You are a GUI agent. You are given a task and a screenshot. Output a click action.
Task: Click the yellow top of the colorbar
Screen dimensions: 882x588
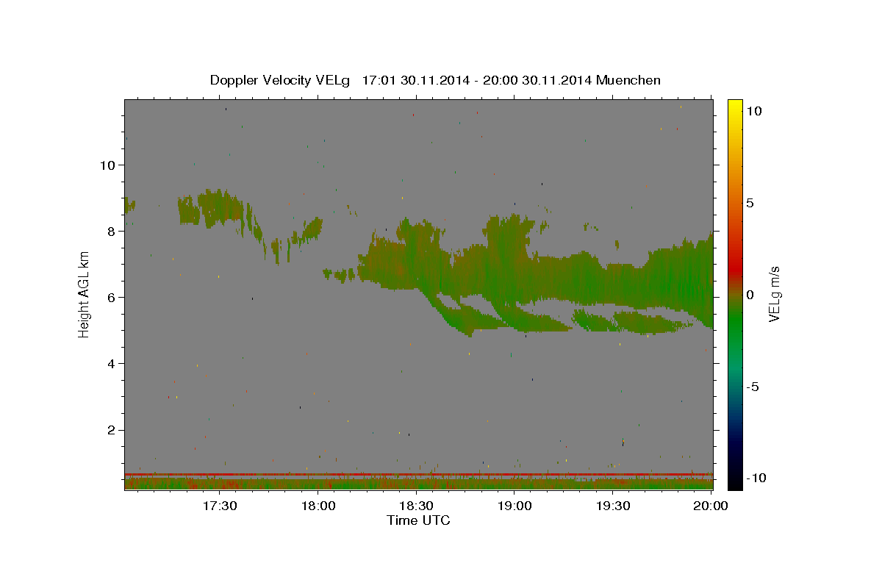(734, 107)
